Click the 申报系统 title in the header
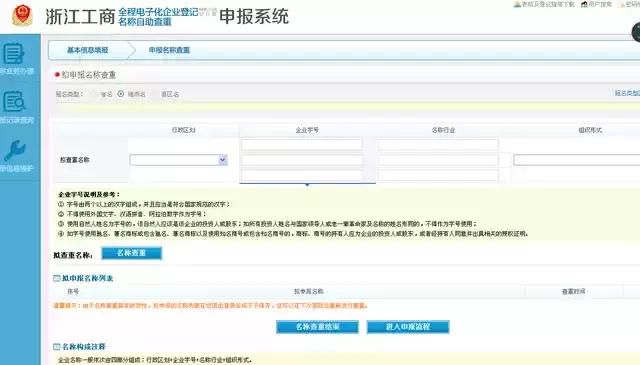640x365 pixels. tap(254, 17)
